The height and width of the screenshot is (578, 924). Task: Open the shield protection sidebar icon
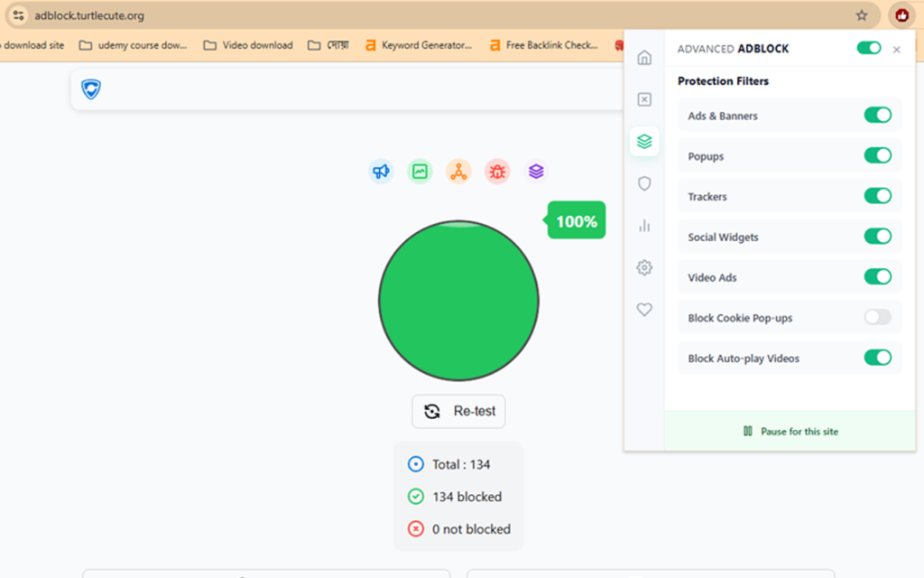click(644, 183)
